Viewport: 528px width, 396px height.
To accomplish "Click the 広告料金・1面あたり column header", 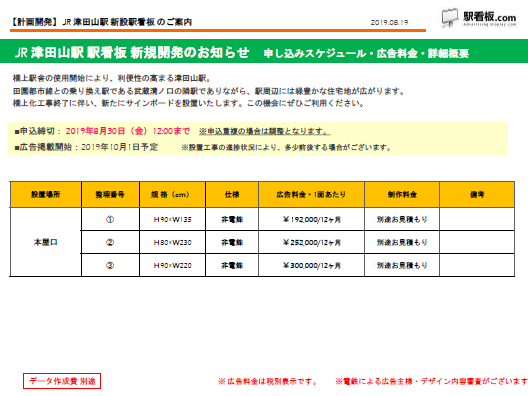I will point(311,194).
